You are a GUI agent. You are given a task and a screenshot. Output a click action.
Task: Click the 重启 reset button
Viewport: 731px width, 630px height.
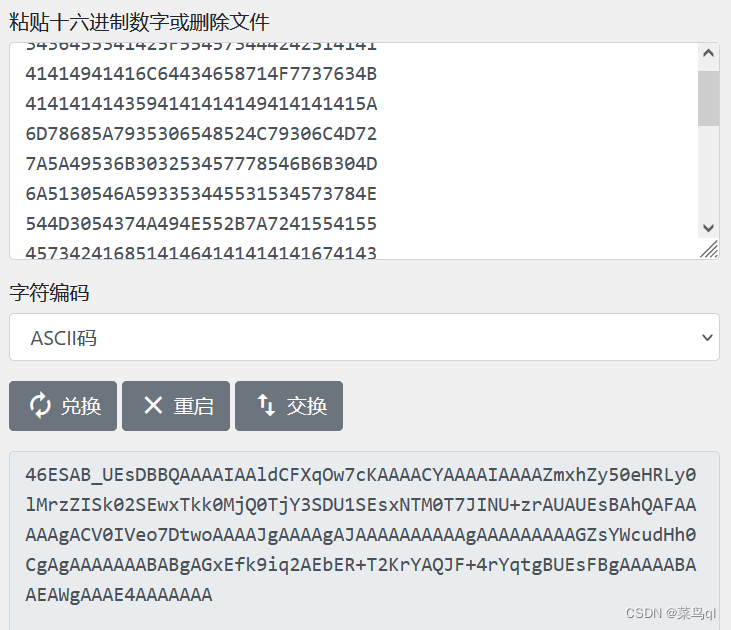(x=176, y=406)
